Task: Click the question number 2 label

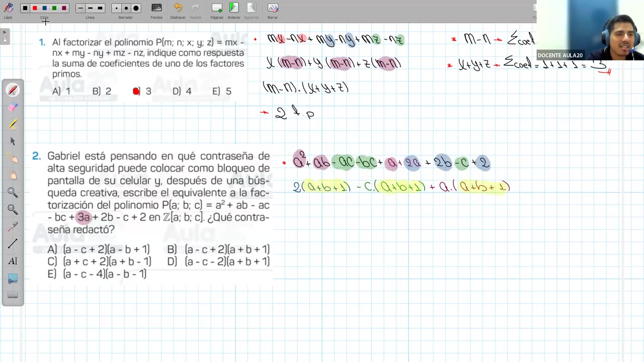Action: coord(36,156)
